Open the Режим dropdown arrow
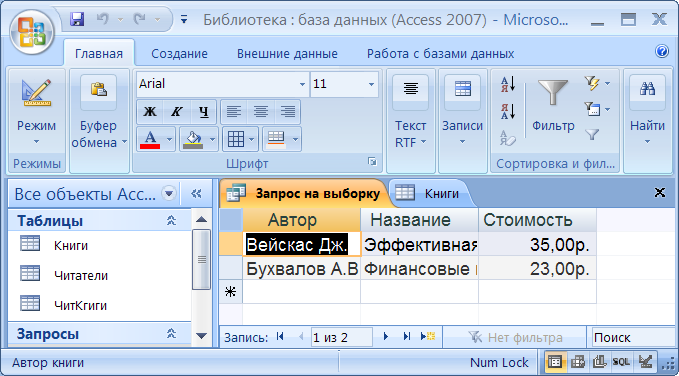679x376 pixels. [36, 141]
